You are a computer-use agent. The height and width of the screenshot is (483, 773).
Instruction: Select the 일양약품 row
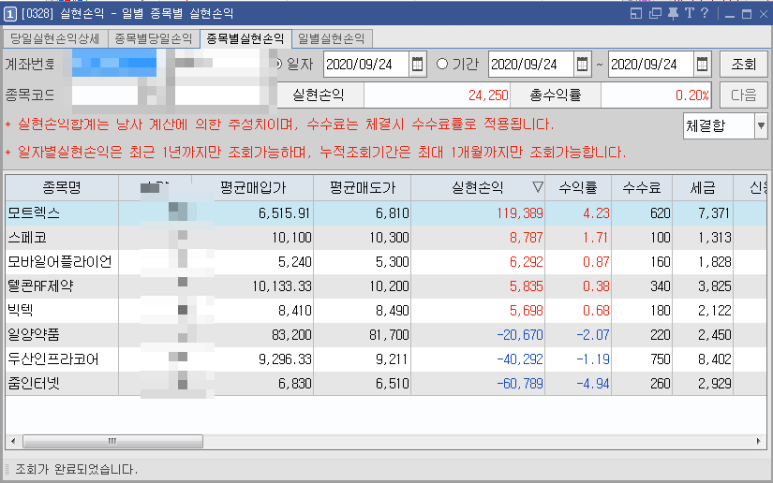coord(386,335)
